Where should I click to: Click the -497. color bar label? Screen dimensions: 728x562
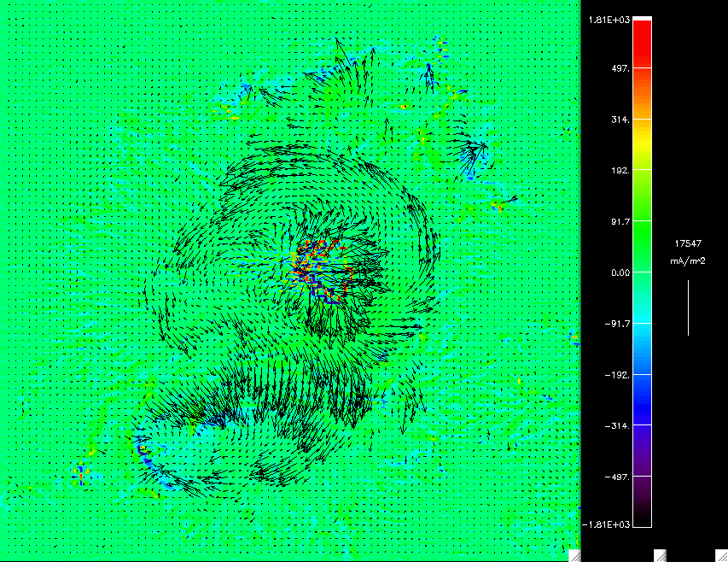click(618, 477)
